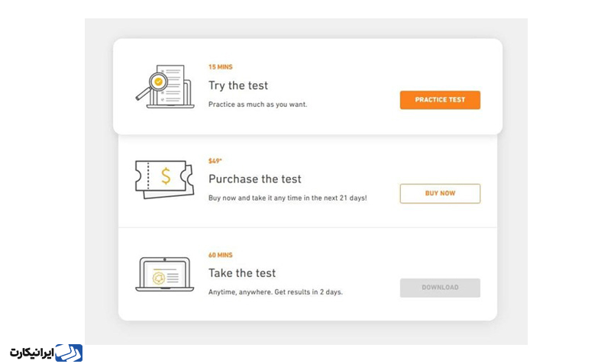The image size is (611, 364).
Task: Click the 15 MINS label
Action: point(221,67)
